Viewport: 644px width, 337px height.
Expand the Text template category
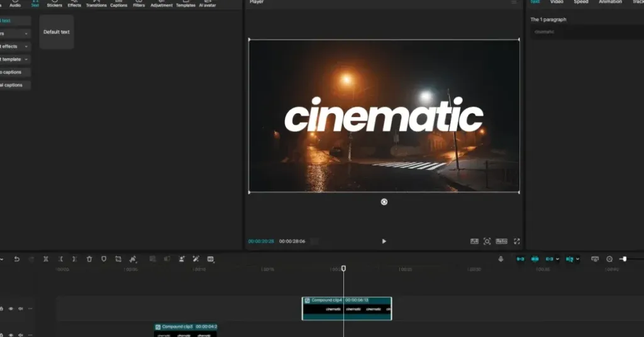(x=14, y=59)
